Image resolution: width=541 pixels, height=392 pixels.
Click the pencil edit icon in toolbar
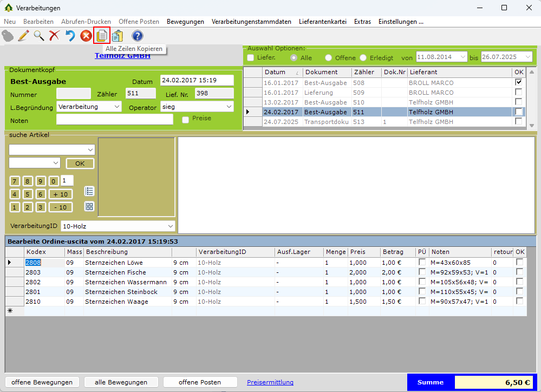[23, 36]
